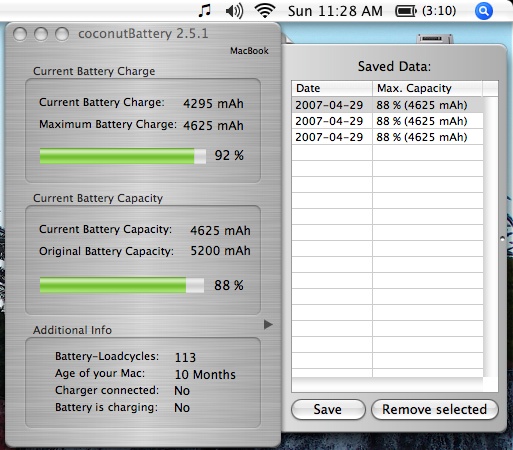
Task: Click the Saved Data heading
Action: pos(394,66)
